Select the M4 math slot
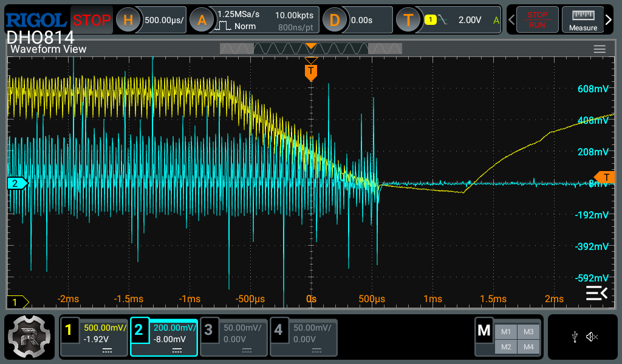622x364 pixels. pyautogui.click(x=528, y=346)
